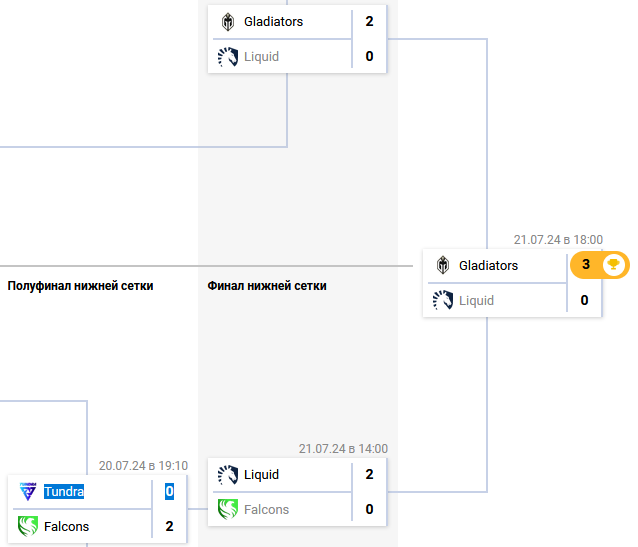Click Liquid logo in the 18:00 match
Image resolution: width=638 pixels, height=547 pixels.
point(442,300)
